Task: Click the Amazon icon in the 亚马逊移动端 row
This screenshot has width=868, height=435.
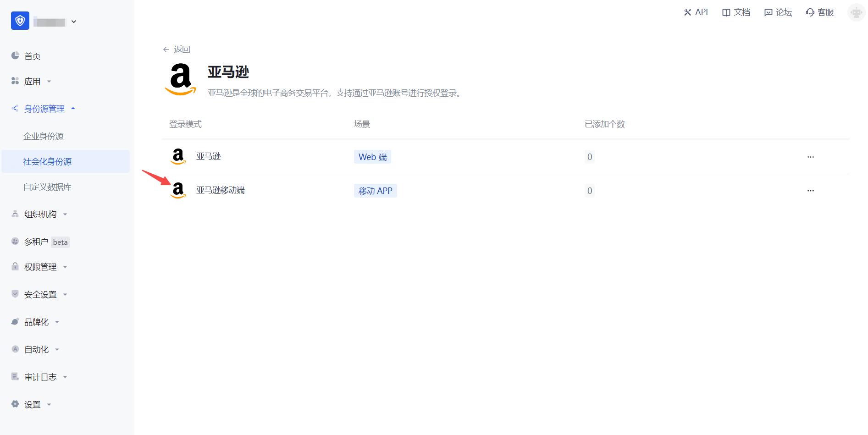Action: pyautogui.click(x=178, y=190)
